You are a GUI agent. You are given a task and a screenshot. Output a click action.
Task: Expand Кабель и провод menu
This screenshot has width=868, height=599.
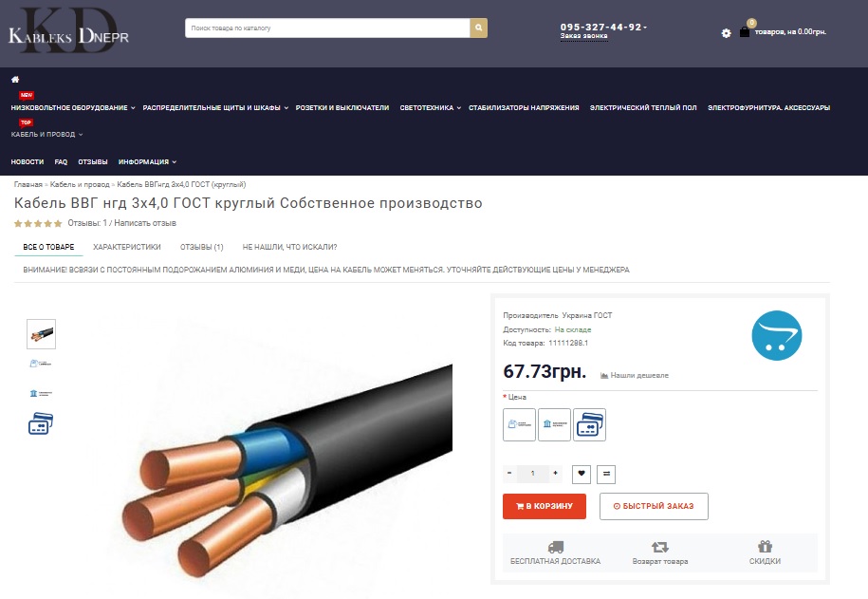(x=46, y=134)
